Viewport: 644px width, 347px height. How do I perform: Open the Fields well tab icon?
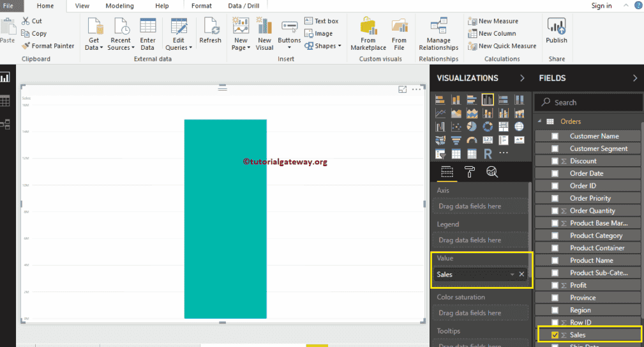(x=447, y=171)
